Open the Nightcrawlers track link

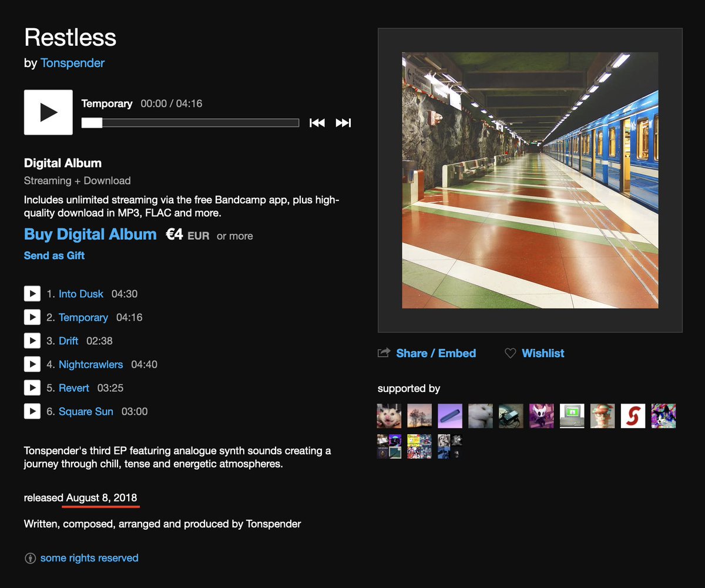[x=91, y=364]
